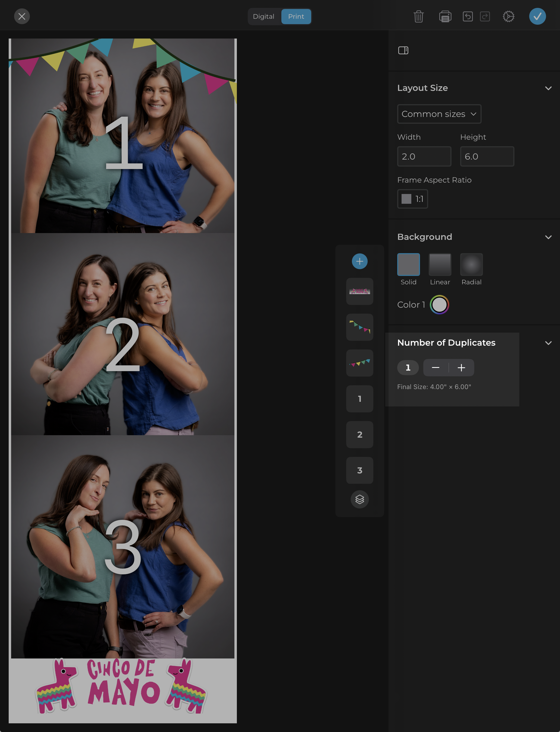Click the printer icon in toolbar
This screenshot has height=732, width=560.
click(x=445, y=16)
